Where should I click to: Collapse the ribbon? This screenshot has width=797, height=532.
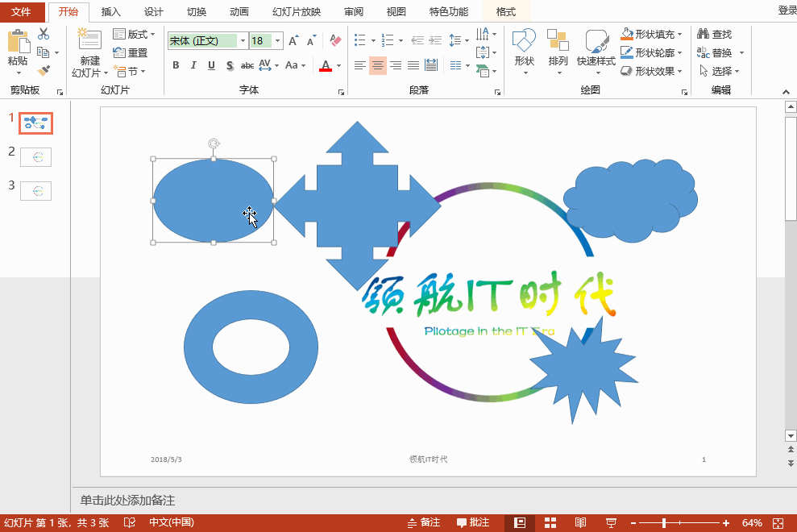click(x=786, y=92)
